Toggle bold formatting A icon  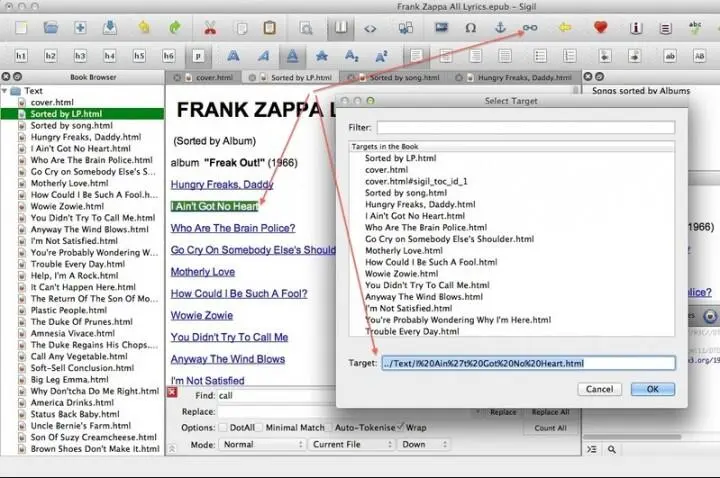pyautogui.click(x=233, y=56)
